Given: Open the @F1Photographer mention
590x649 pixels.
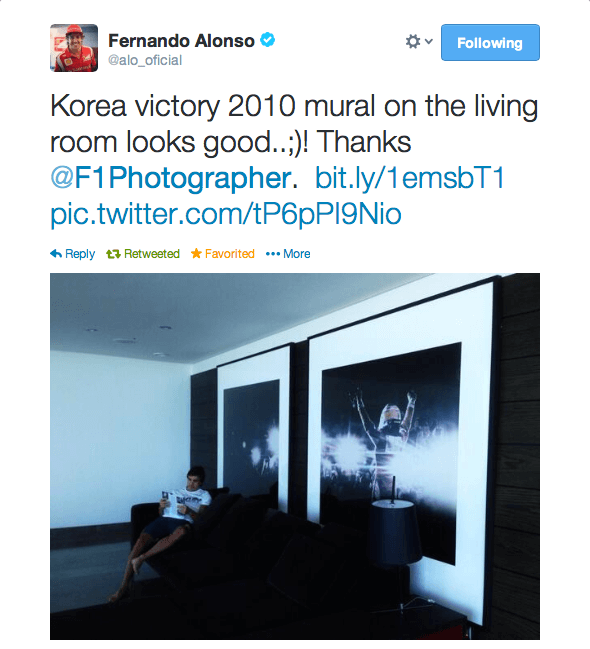Looking at the screenshot, I should pyautogui.click(x=171, y=178).
